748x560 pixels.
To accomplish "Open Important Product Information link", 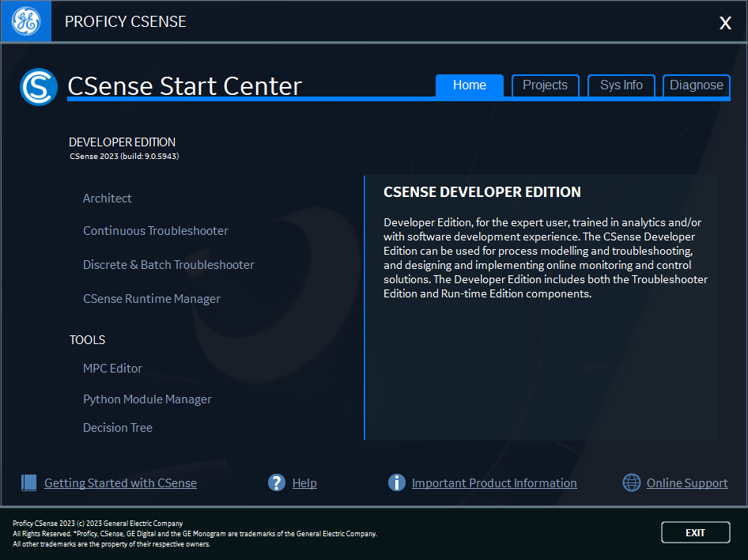I will [494, 483].
